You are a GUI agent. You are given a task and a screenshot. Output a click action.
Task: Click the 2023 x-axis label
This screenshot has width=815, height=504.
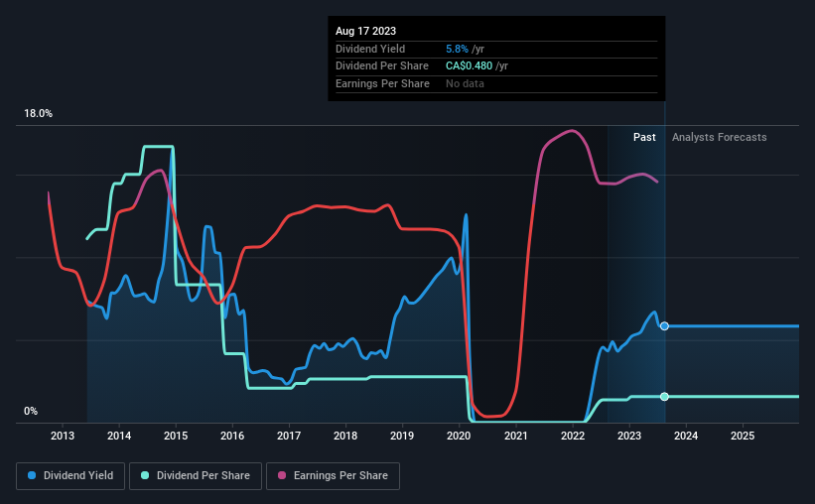coord(629,436)
